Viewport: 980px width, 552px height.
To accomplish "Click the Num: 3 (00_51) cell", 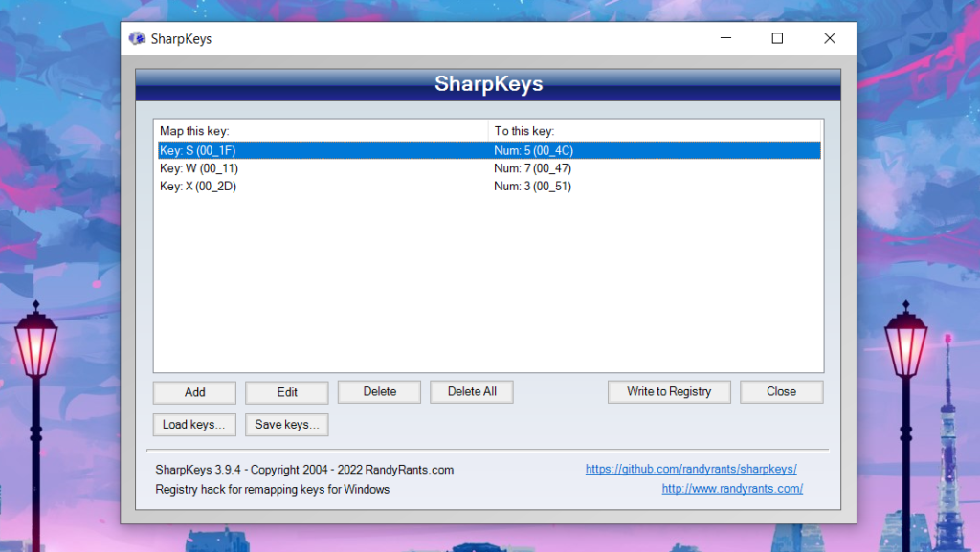I will pyautogui.click(x=532, y=187).
